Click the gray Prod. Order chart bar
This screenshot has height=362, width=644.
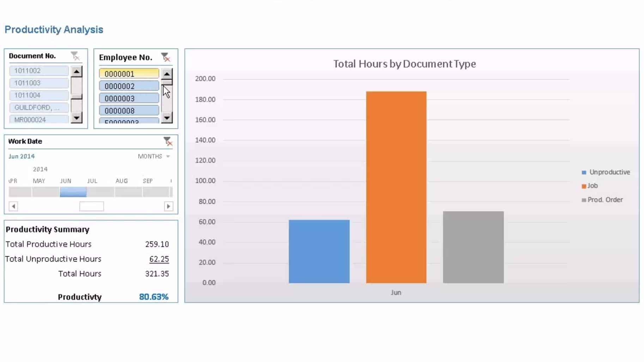(x=473, y=247)
